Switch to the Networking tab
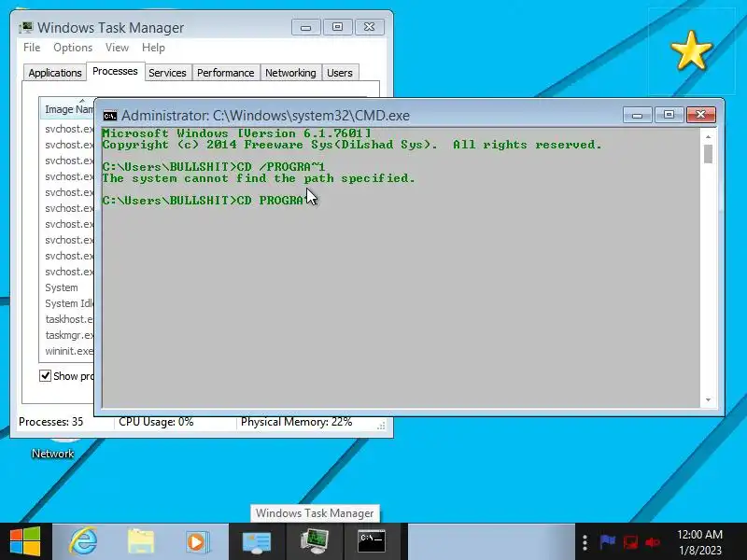The width and height of the screenshot is (747, 560). (290, 73)
